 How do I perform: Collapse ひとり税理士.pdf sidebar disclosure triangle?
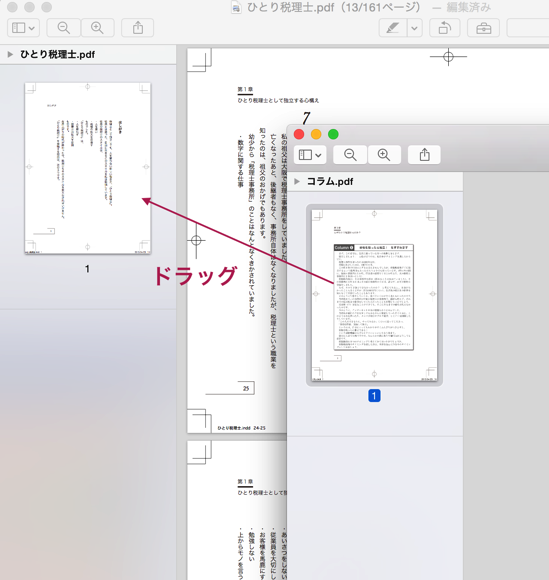pos(10,54)
